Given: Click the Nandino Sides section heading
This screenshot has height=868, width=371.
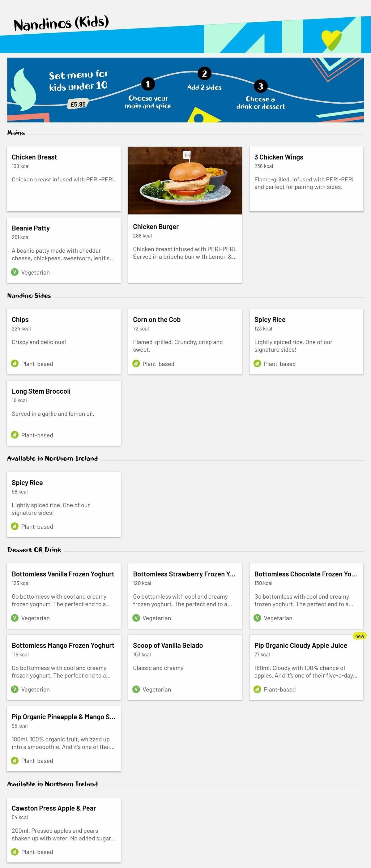Looking at the screenshot, I should pos(29,296).
